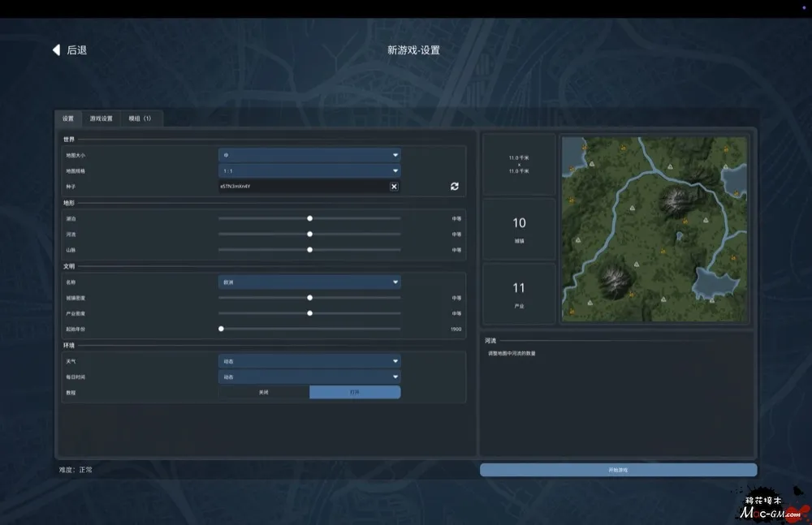Open the 地图规格 1:1 ratio dropdown

[309, 171]
